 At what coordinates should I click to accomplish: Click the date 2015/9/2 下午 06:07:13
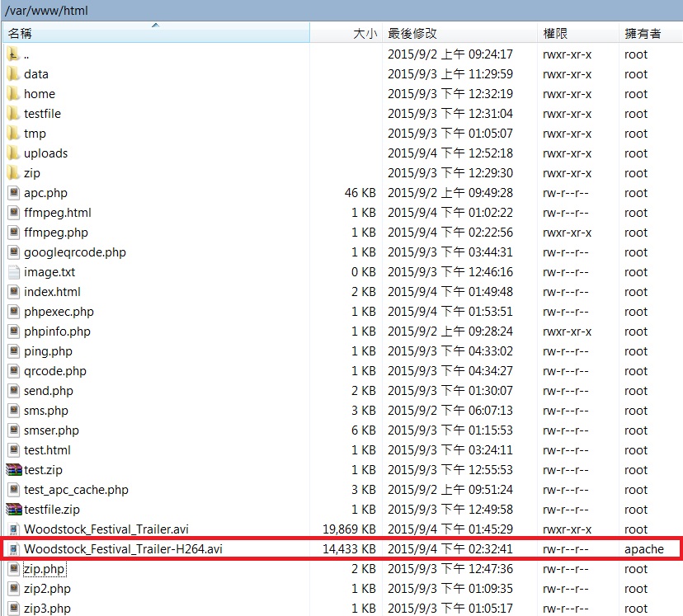pos(450,411)
